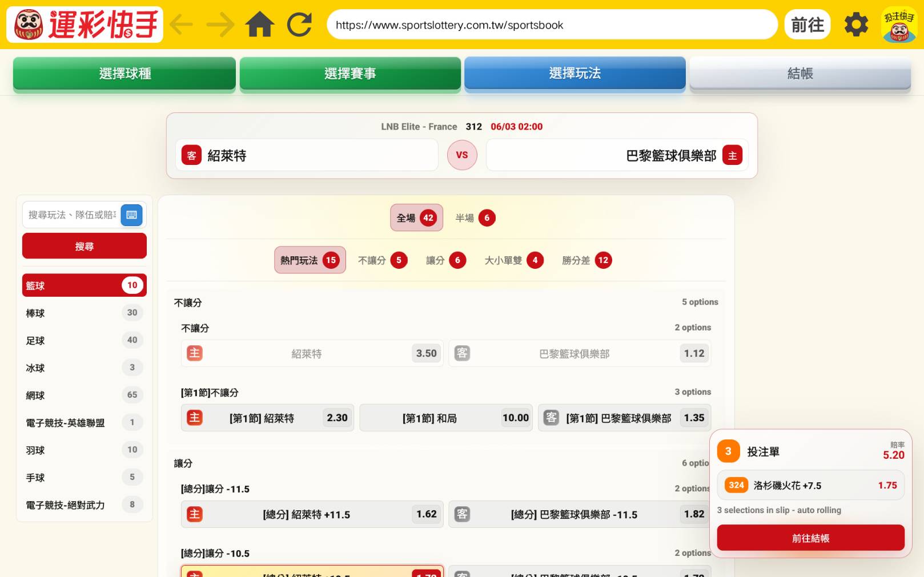Screen dimensions: 924x577
Task: Open the settings gear
Action: coord(856,25)
